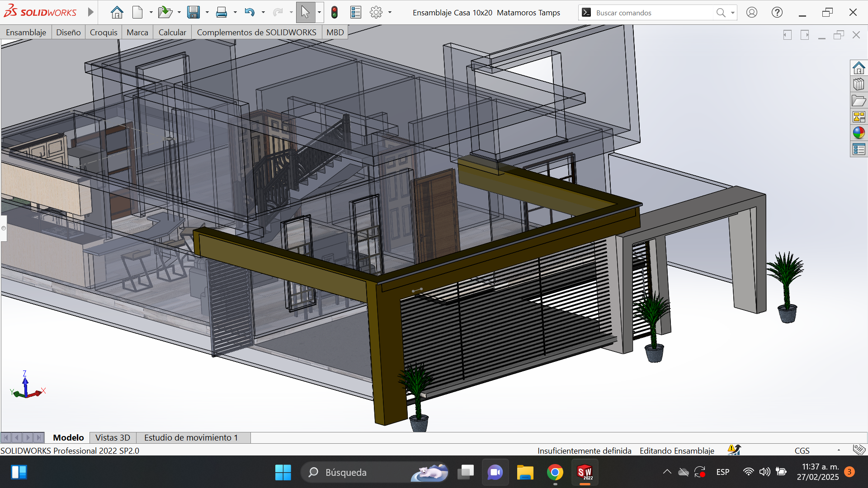Open the File Explorer folder pane tab
Image resolution: width=868 pixels, height=488 pixels.
pos(859,101)
